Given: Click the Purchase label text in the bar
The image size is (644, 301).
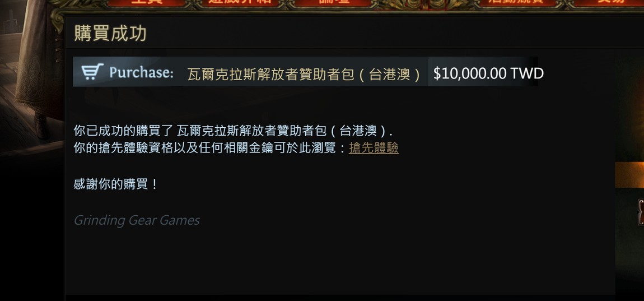Looking at the screenshot, I should tap(141, 72).
